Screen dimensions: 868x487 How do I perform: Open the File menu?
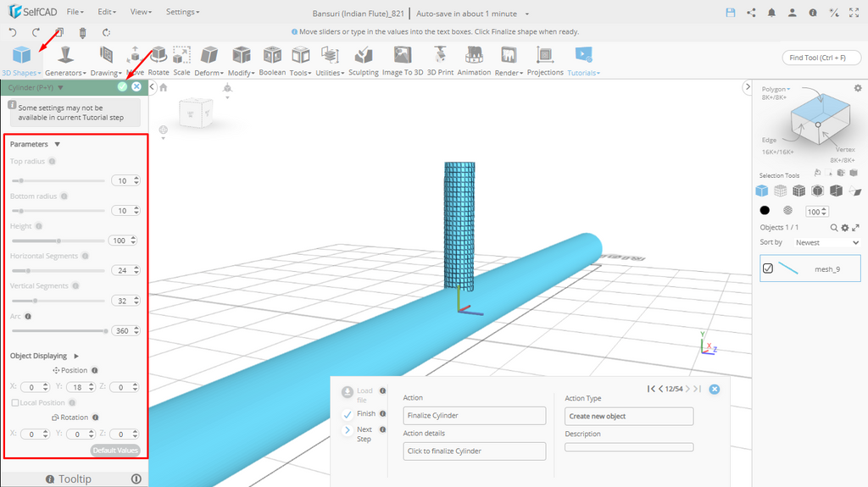[x=75, y=13]
